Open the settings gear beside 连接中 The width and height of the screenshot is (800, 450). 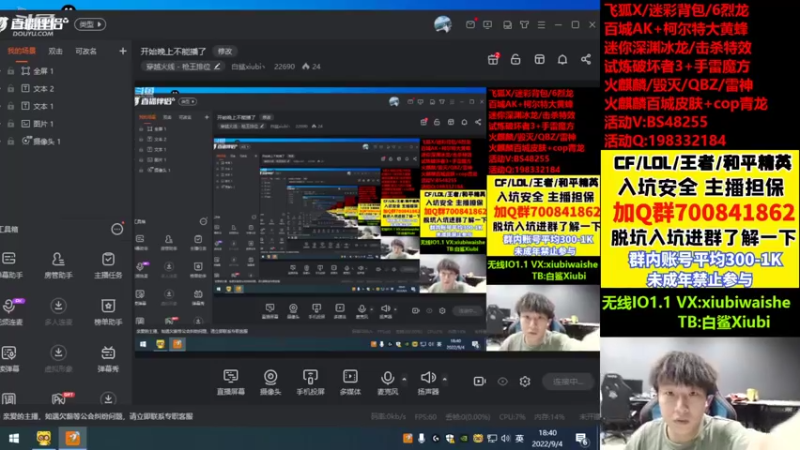coord(525,381)
